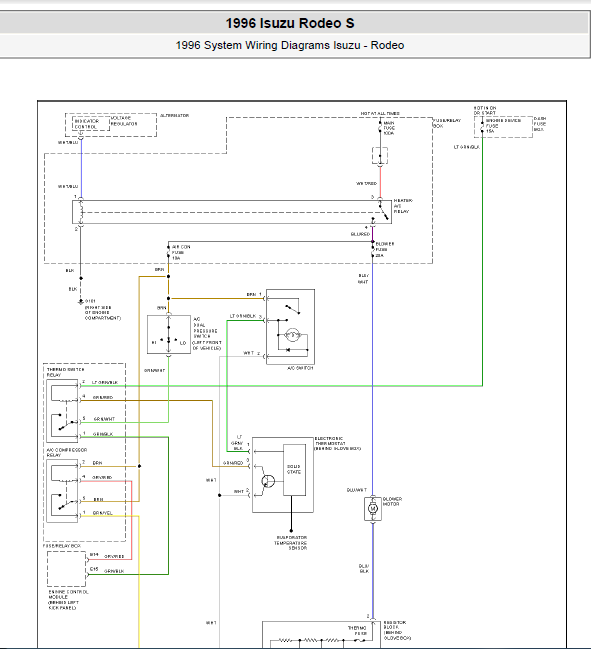
Task: Select the A/C dual pressure switch symbol
Action: tap(169, 334)
